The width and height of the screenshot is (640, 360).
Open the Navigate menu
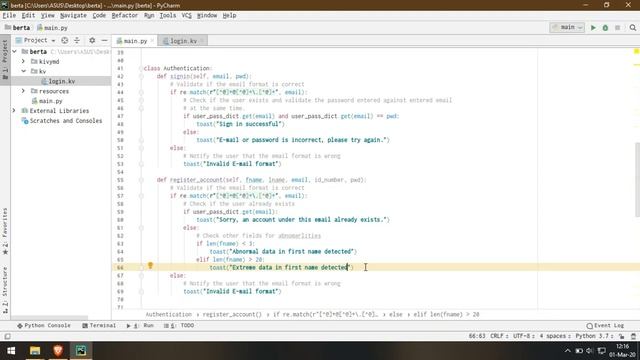73,16
